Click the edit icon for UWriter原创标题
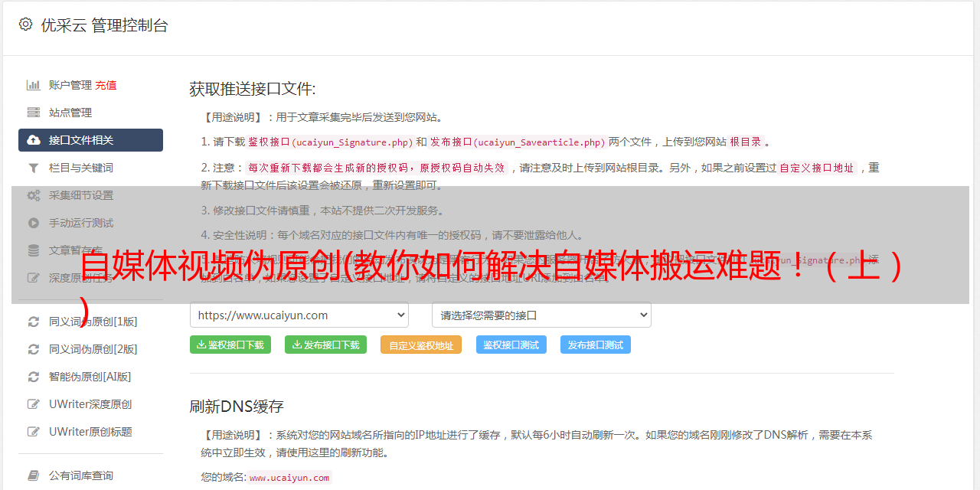This screenshot has width=980, height=490. tap(34, 432)
